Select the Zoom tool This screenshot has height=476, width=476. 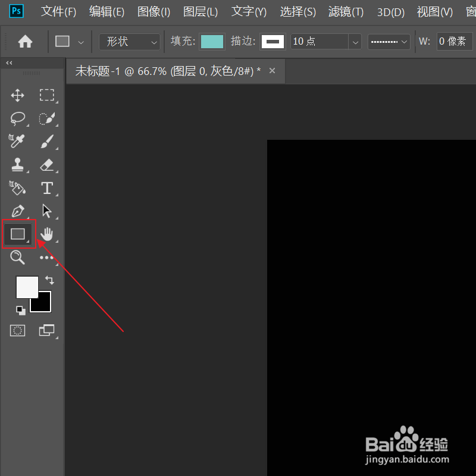tap(17, 258)
